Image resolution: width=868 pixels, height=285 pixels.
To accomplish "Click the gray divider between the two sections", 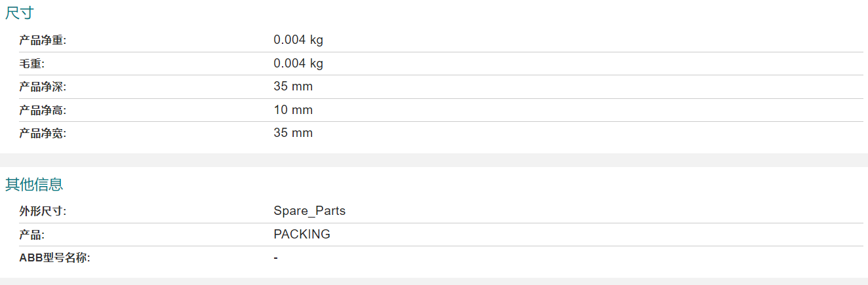I will (x=434, y=160).
